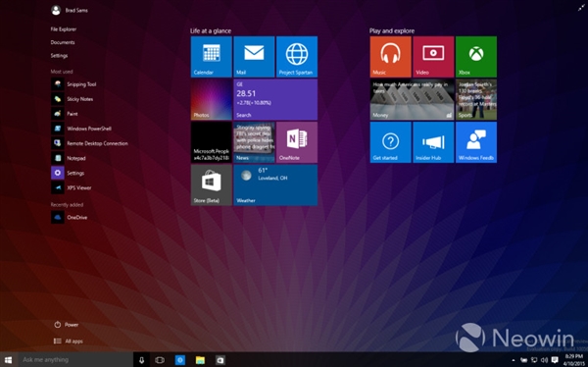Open Task View from taskbar
Screen dimensions: 588x367
pyautogui.click(x=160, y=360)
